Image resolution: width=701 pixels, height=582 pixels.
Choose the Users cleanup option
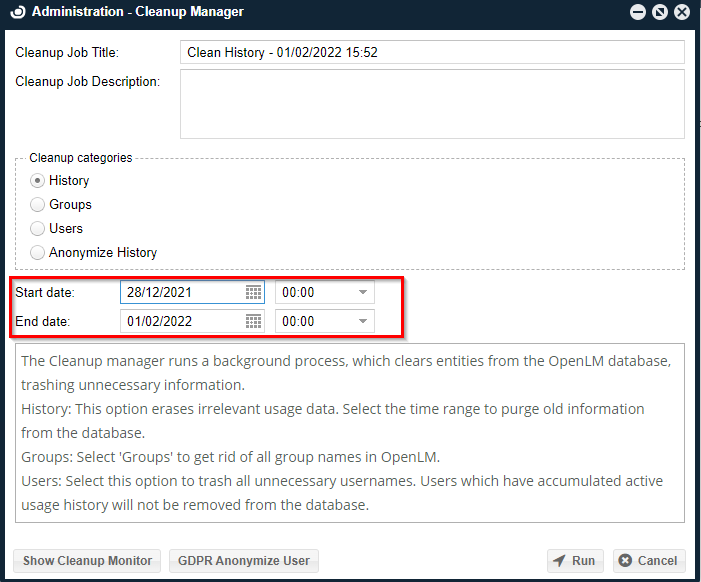pyautogui.click(x=38, y=229)
